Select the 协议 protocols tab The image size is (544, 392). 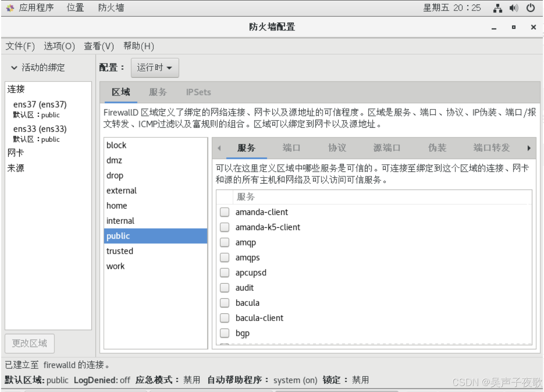click(x=337, y=148)
